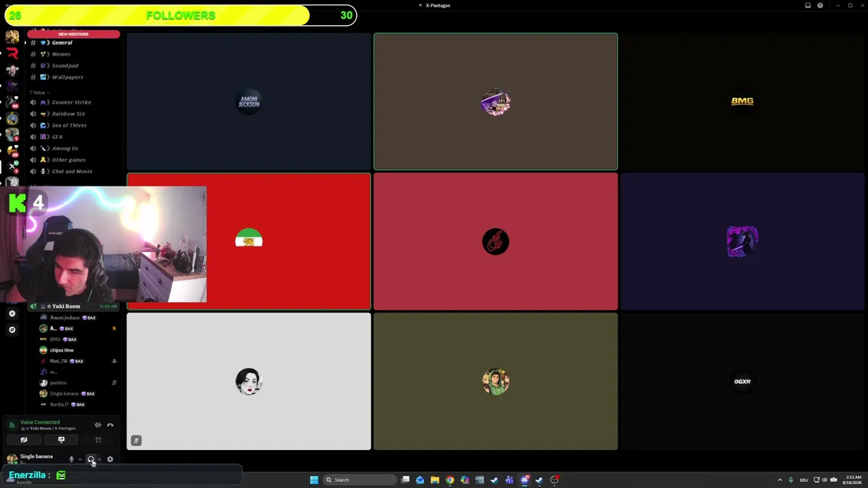Image resolution: width=868 pixels, height=488 pixels.
Task: Open the General text channel
Action: click(x=73, y=43)
